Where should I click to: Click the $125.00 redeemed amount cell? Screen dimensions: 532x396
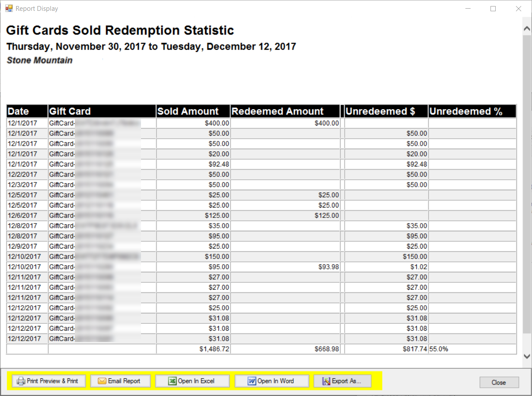coord(285,215)
